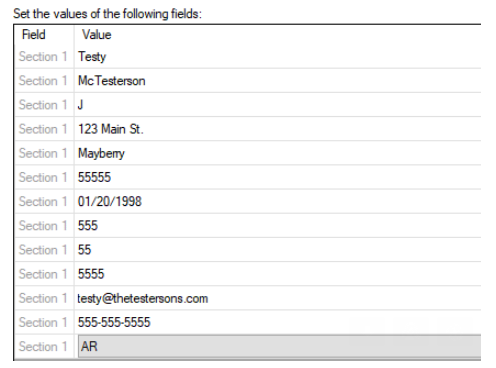The width and height of the screenshot is (496, 368).
Task: Select the Section 1 label beside Testy
Action: (43, 57)
